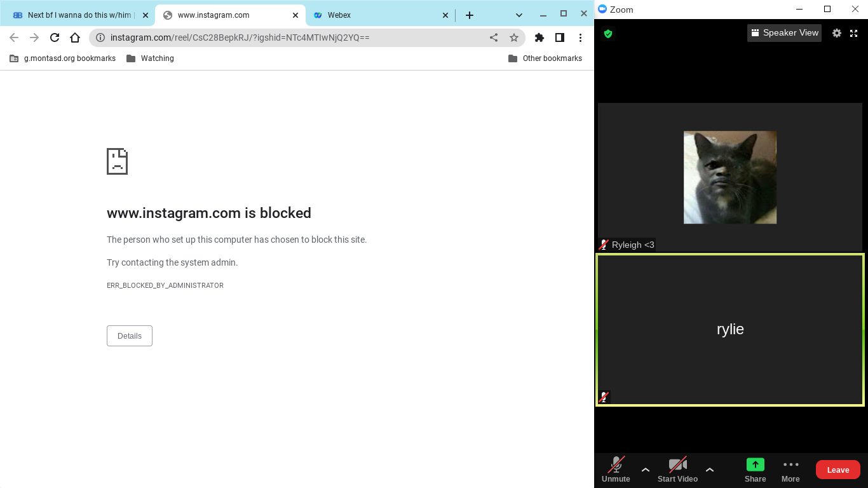Image resolution: width=868 pixels, height=488 pixels.
Task: Open a new Chrome tab
Action: tap(470, 15)
